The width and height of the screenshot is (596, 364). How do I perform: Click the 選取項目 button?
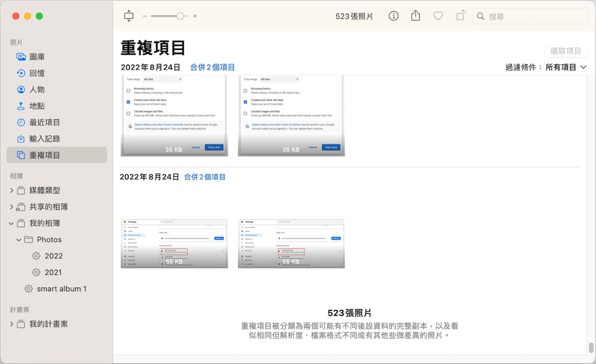(566, 51)
